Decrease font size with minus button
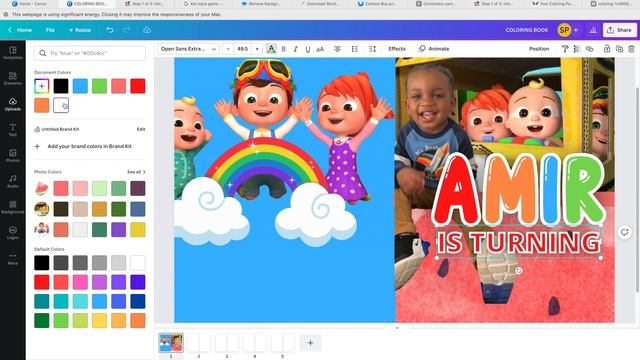Viewport: 640px width, 360px height. tap(228, 49)
